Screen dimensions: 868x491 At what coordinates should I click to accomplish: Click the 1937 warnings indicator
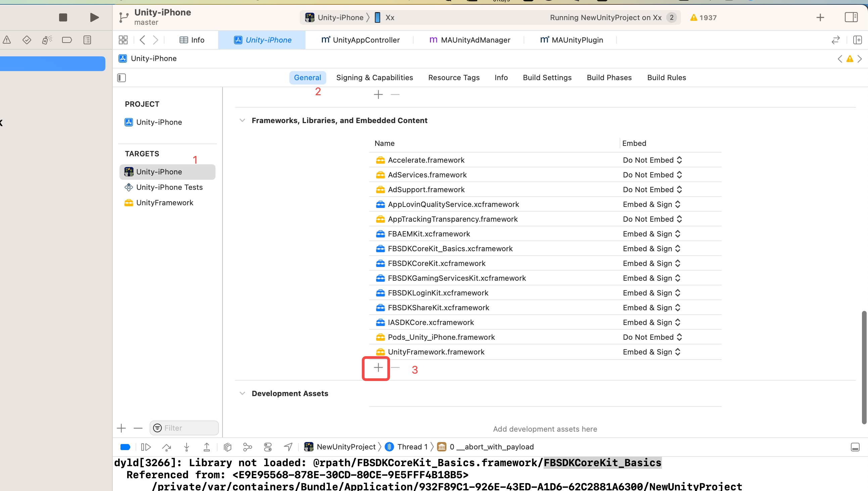click(x=703, y=17)
